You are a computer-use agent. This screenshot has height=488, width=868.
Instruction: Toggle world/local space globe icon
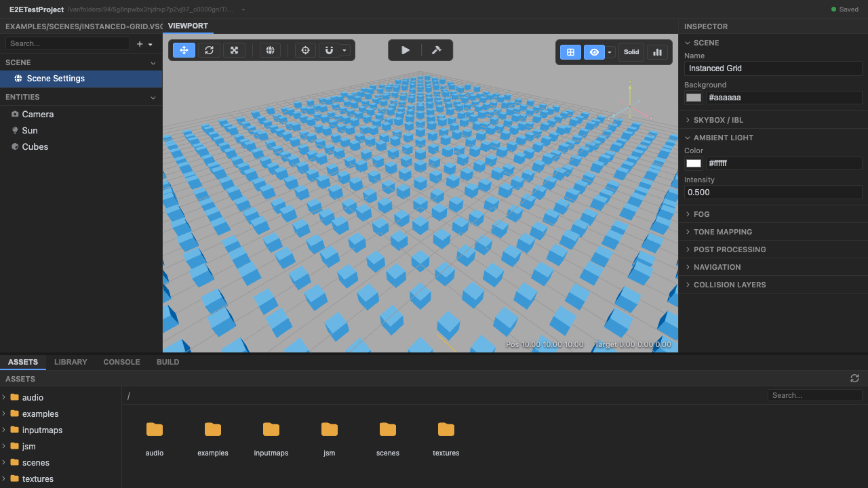[x=270, y=50]
